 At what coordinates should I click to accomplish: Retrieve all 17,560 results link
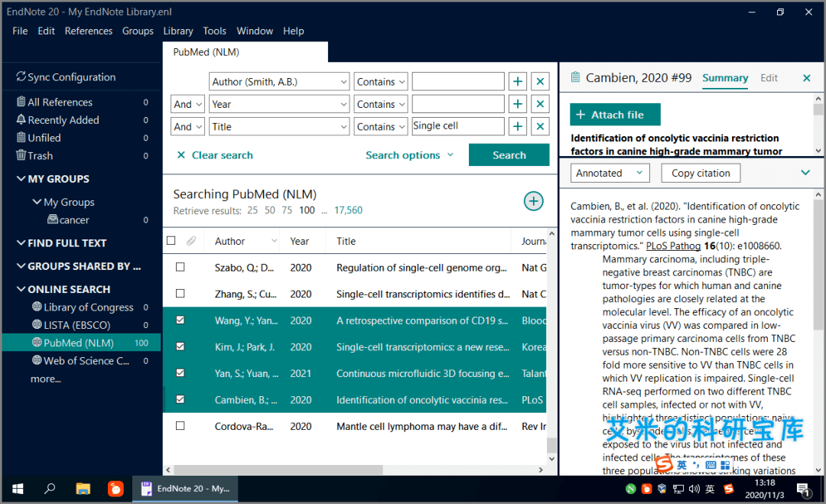tap(348, 210)
